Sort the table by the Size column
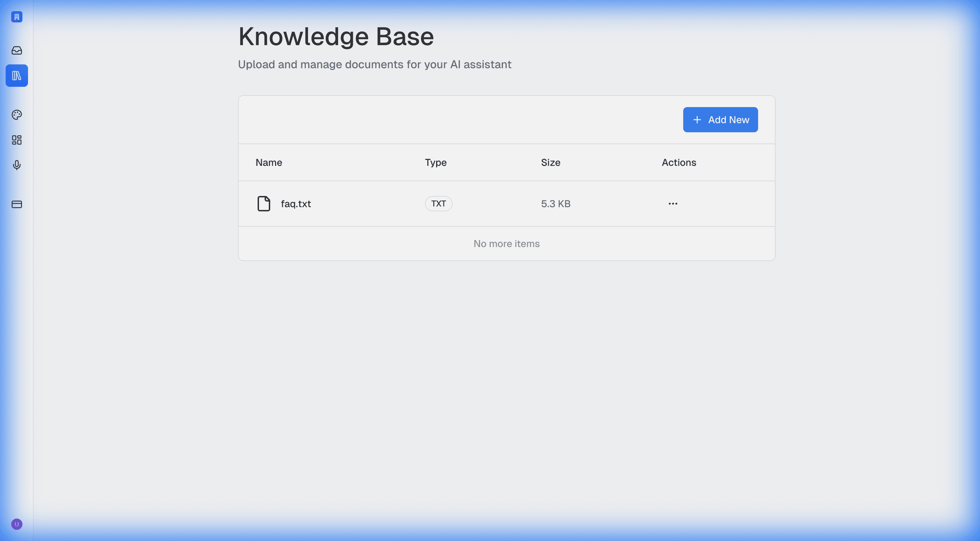 click(x=551, y=162)
